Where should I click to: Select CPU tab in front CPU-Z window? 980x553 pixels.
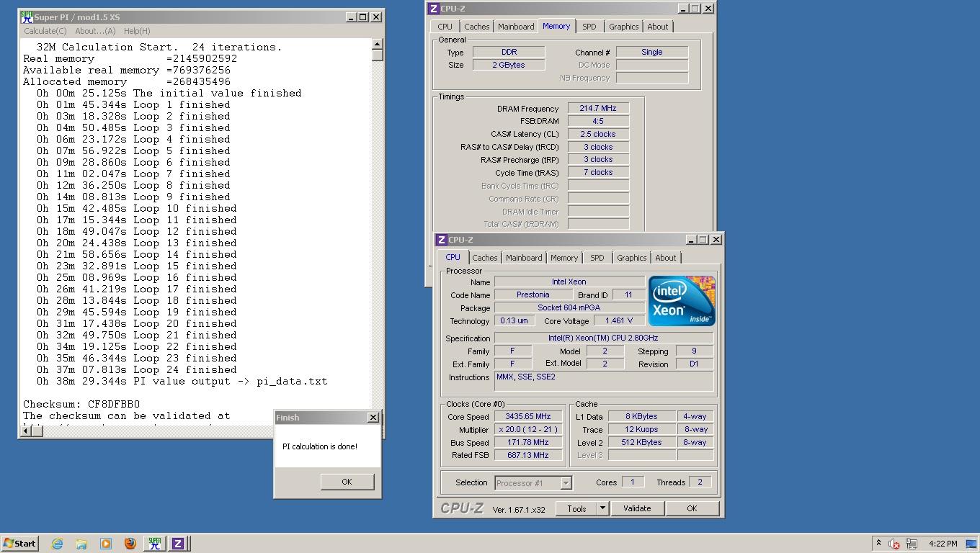[453, 257]
